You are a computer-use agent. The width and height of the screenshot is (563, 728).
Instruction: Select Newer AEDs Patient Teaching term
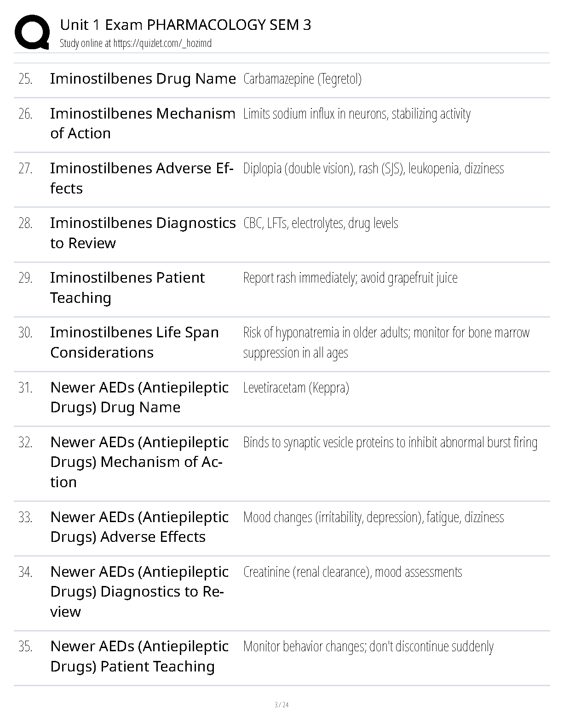139,656
